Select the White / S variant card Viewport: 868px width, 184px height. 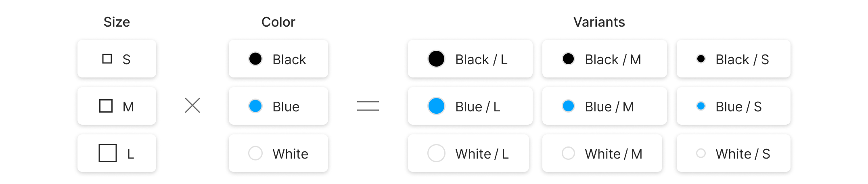(x=733, y=153)
